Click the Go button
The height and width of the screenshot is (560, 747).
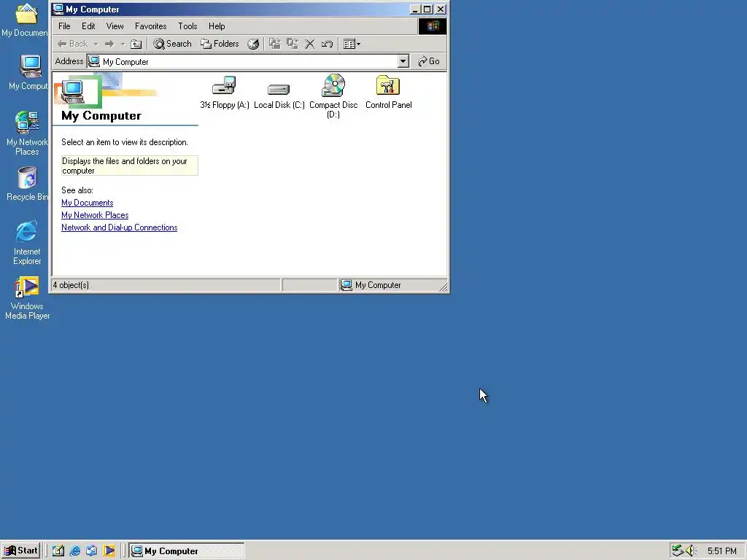(x=429, y=61)
